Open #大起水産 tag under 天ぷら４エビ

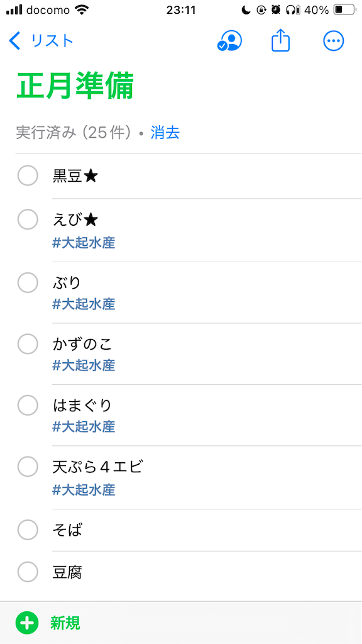coord(84,489)
